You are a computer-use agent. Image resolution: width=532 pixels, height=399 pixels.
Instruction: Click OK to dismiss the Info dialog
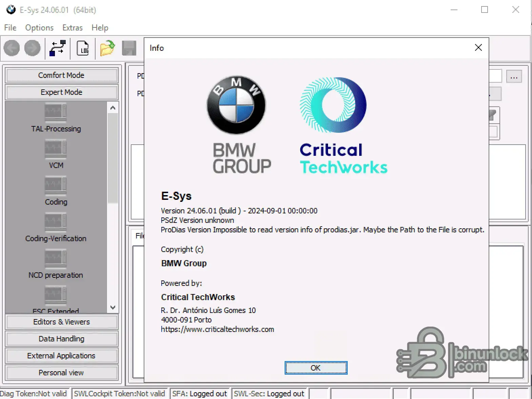[316, 368]
